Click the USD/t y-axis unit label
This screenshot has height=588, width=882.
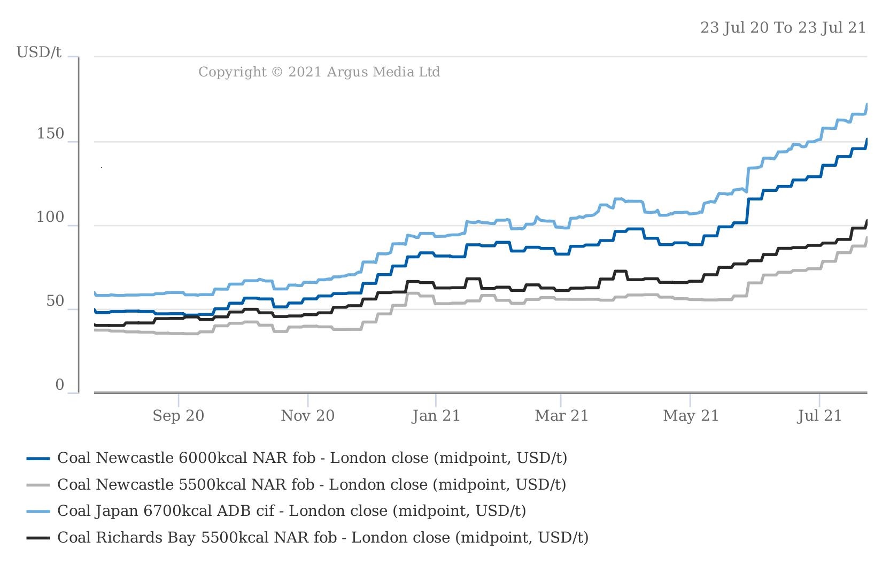tap(39, 52)
